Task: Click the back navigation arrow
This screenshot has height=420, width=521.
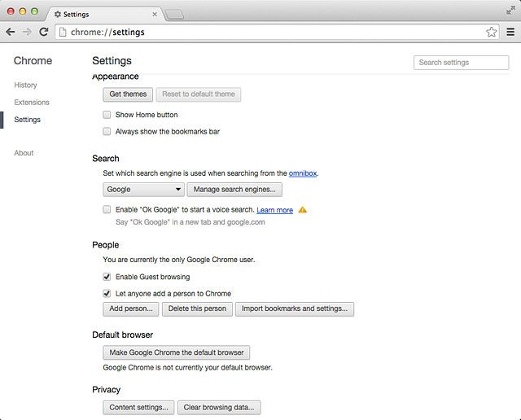Action: (11, 32)
